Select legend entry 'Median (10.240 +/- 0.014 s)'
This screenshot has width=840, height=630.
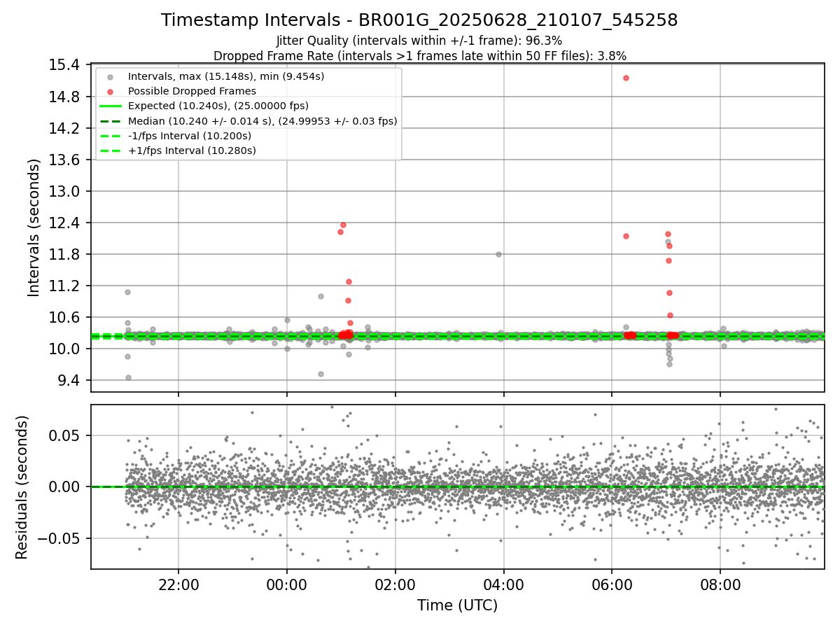(x=262, y=121)
